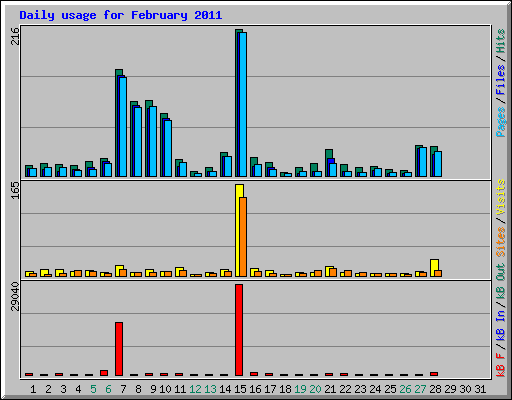Click day label 31 on x-axis
Image resolution: width=512 pixels, height=400 pixels.
[x=480, y=389]
